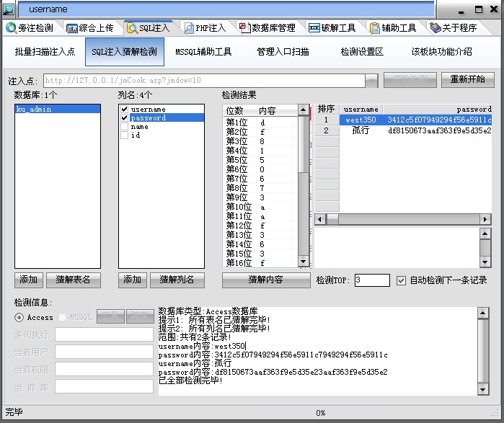Click the password column header in results
The image size is (504, 423).
point(438,110)
